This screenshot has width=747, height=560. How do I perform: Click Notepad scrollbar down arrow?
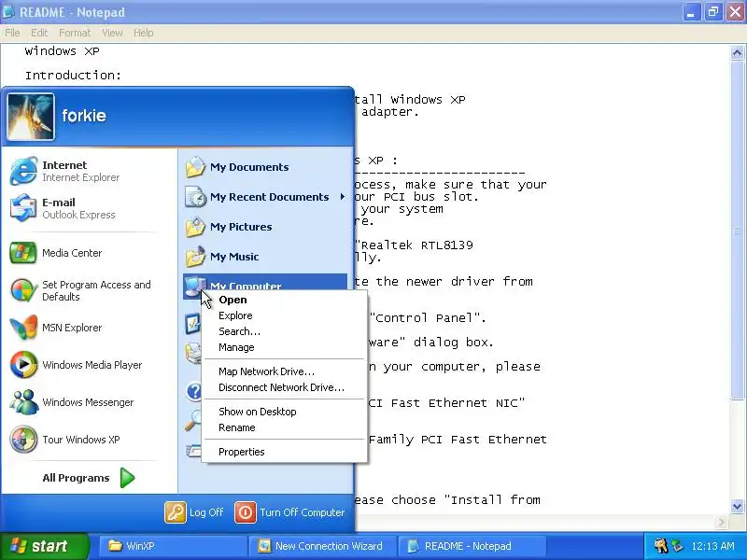[x=737, y=506]
